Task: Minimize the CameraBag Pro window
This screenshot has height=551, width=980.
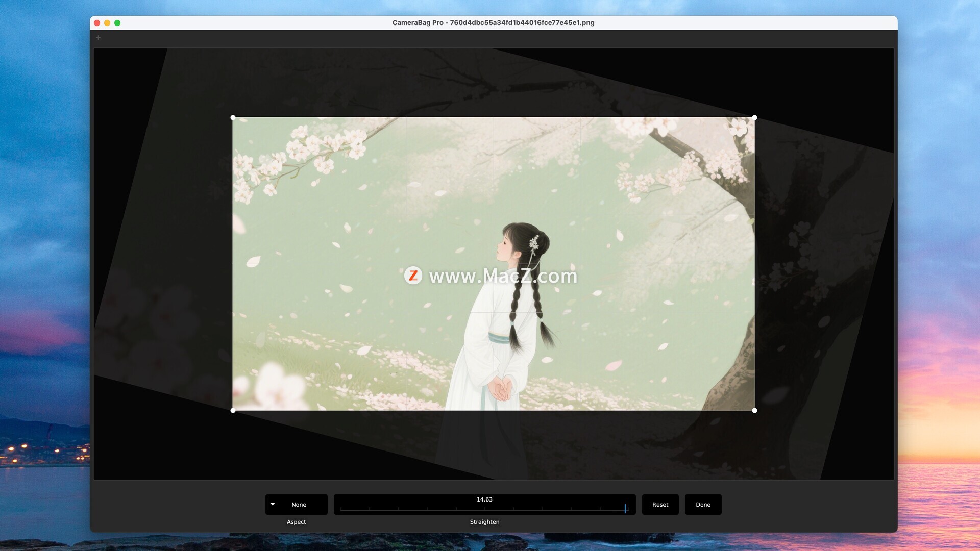Action: pos(107,23)
